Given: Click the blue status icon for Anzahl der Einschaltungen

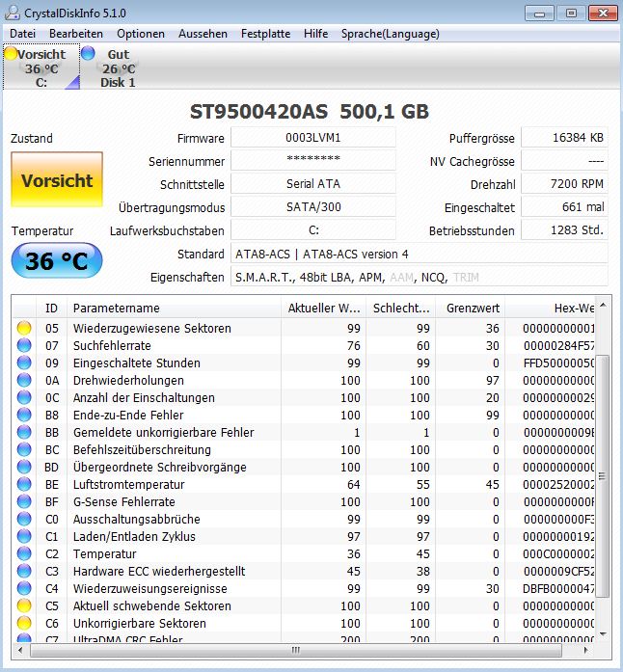Looking at the screenshot, I should [x=24, y=398].
